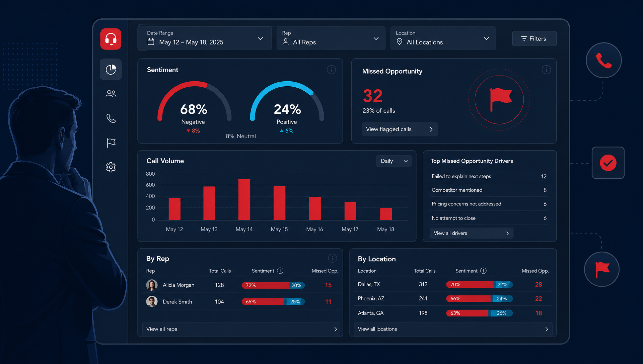Click the May 17 call volume bar
Screen dimensions: 643x364
click(350, 211)
